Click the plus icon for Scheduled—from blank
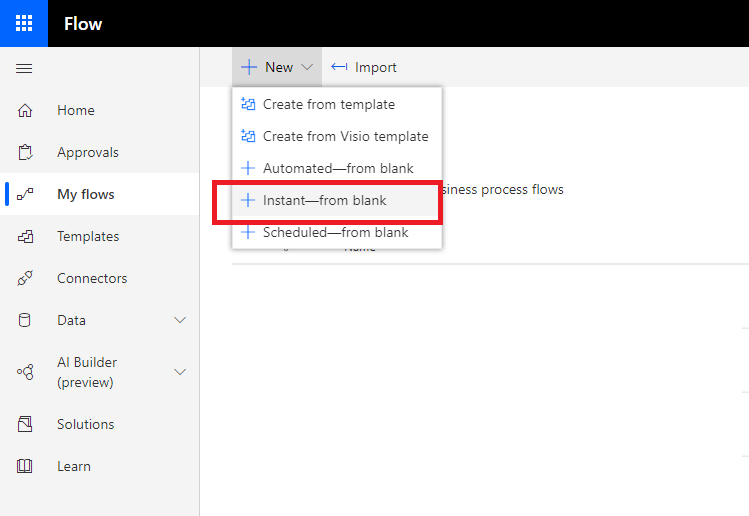Viewport: 749px width, 516px height. (248, 232)
